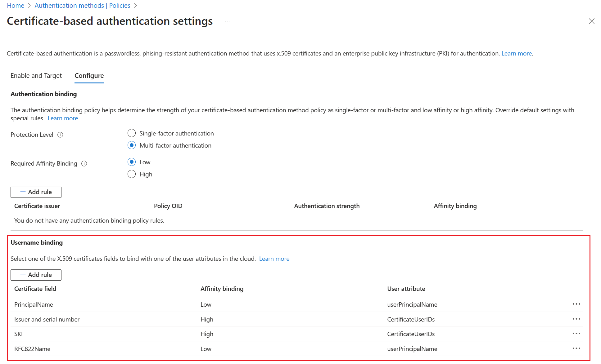Select Multi-factor authentication radio button
601x364 pixels.
(x=132, y=145)
